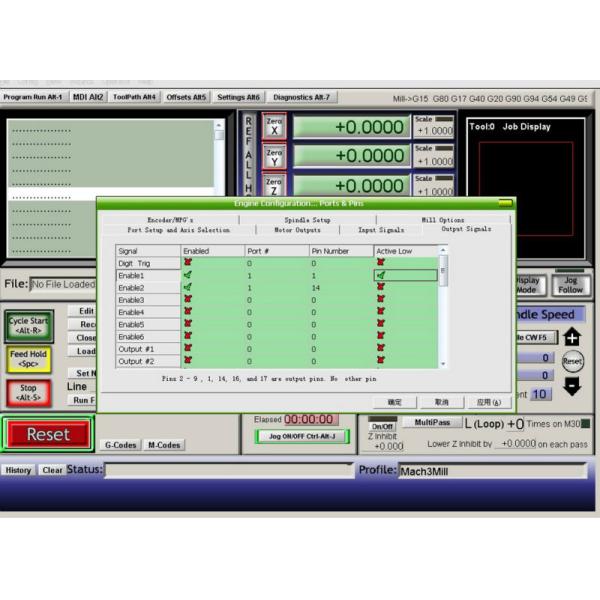Viewport: 600px width, 600px height.
Task: Switch to the Motor Outputs tab
Action: [x=297, y=230]
